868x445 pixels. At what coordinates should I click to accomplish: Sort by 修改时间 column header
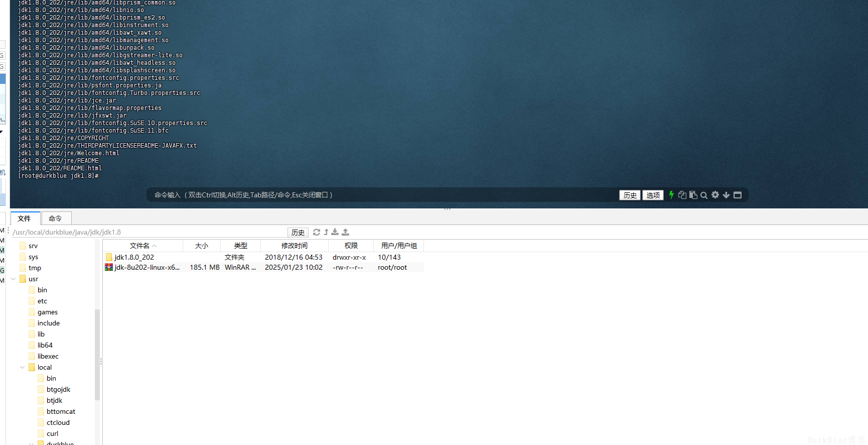pos(295,246)
